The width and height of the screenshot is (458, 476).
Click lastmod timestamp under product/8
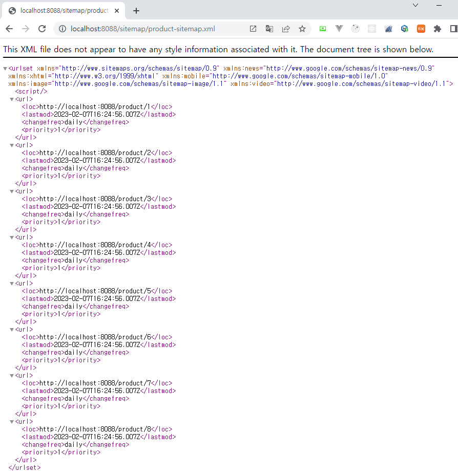(97, 437)
